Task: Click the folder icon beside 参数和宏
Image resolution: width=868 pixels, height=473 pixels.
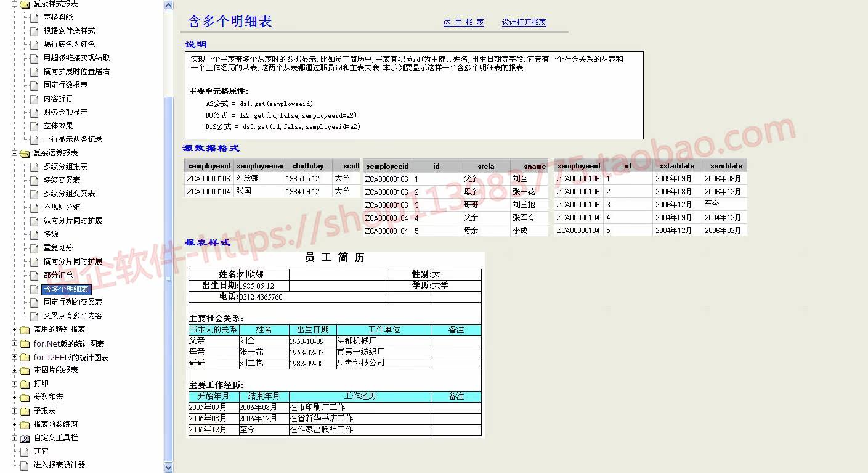Action: tap(25, 397)
